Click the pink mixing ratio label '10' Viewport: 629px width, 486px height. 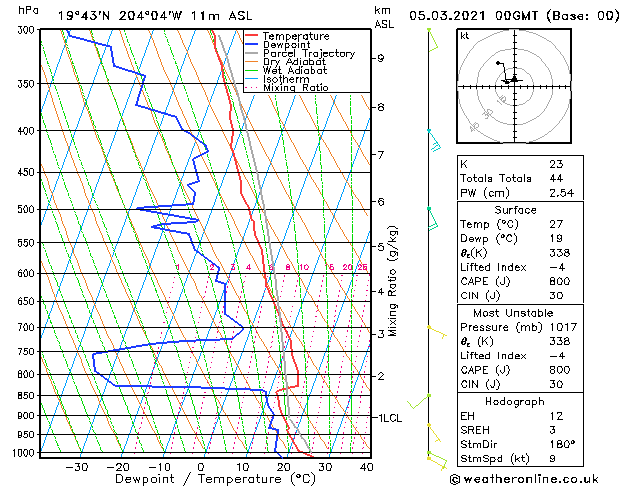pos(304,267)
